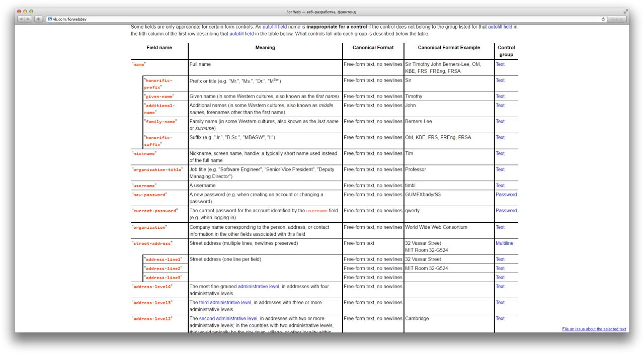Click 'username' code link in current-password meaning
The height and width of the screenshot is (354, 644).
316,211
